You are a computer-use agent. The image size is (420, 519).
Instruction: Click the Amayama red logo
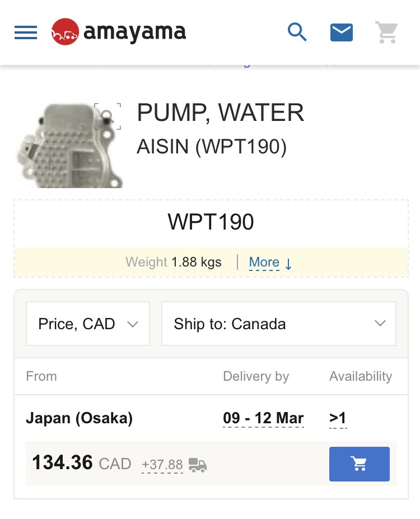[x=65, y=32]
